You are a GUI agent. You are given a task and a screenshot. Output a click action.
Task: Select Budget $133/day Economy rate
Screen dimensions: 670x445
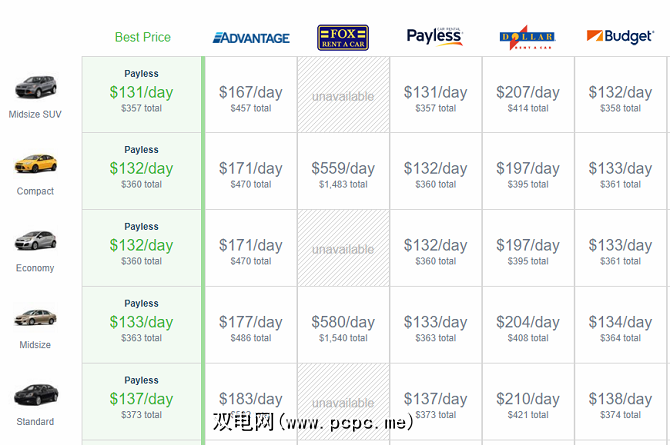(620, 247)
